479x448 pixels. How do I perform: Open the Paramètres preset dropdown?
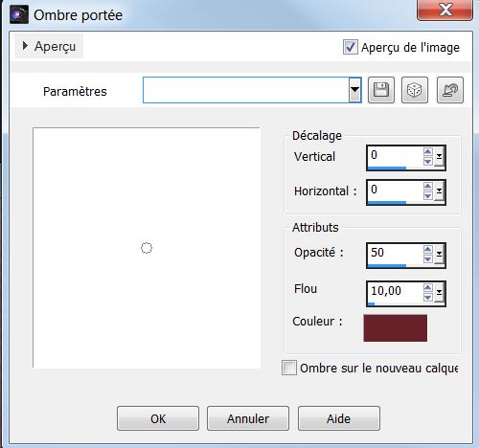click(354, 90)
